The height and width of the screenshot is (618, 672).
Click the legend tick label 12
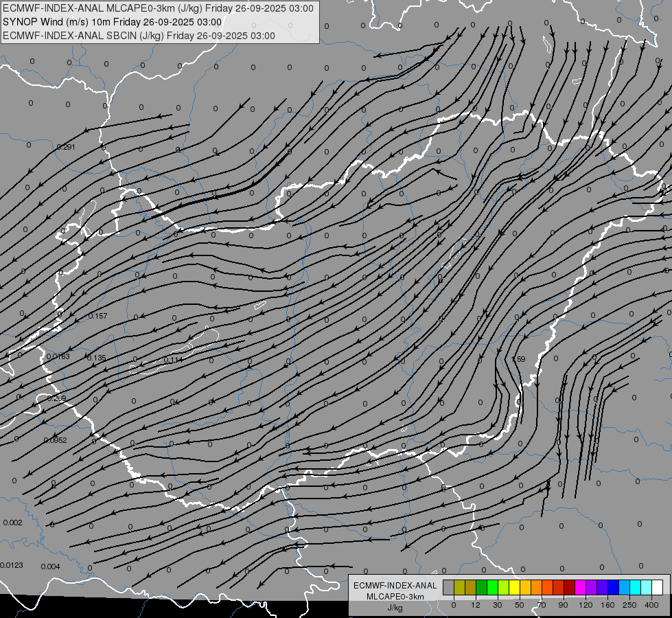click(x=476, y=605)
